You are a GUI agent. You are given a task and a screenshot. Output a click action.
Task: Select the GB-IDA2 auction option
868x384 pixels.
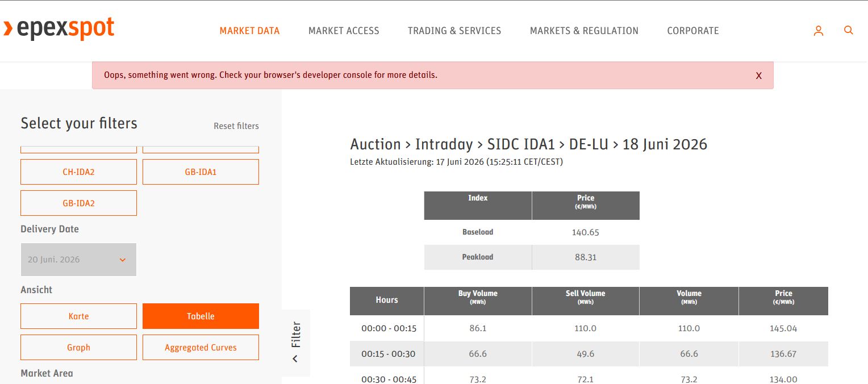tap(78, 203)
